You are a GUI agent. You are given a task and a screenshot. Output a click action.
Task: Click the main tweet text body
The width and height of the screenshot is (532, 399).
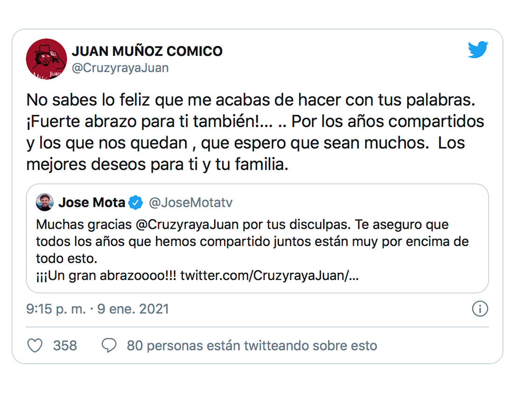pos(255,132)
